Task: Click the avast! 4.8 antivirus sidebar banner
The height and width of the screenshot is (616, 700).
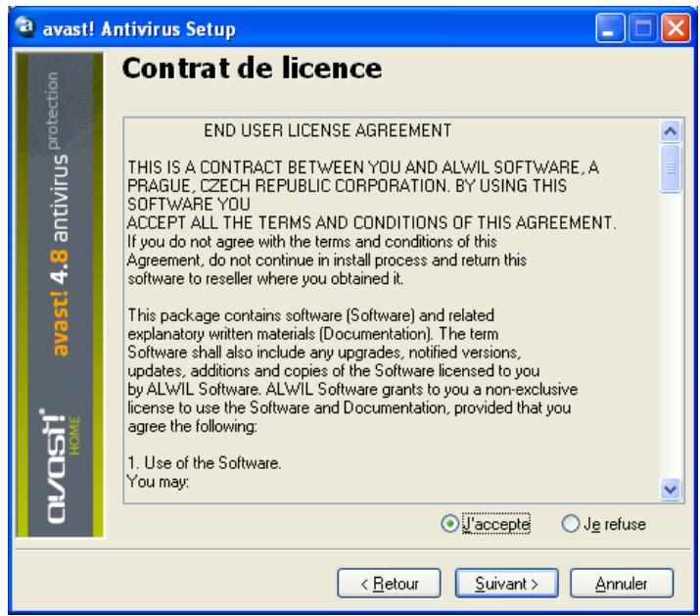Action: (60, 295)
